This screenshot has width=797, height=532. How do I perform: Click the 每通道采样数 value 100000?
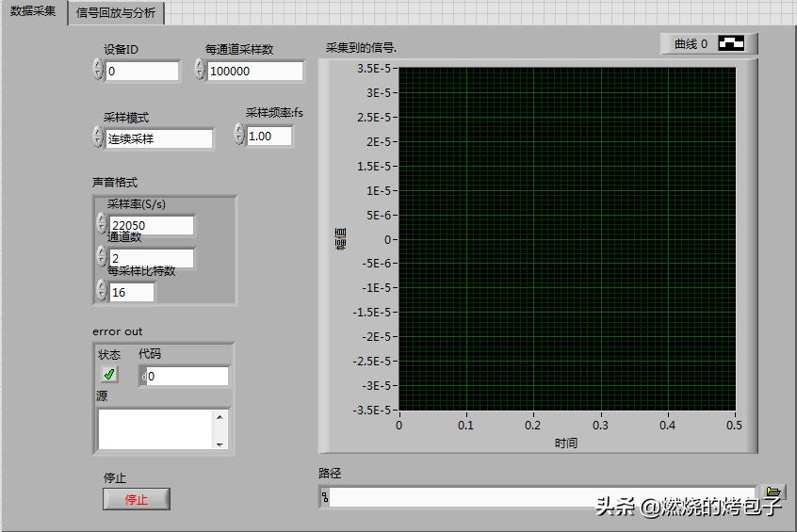[255, 72]
